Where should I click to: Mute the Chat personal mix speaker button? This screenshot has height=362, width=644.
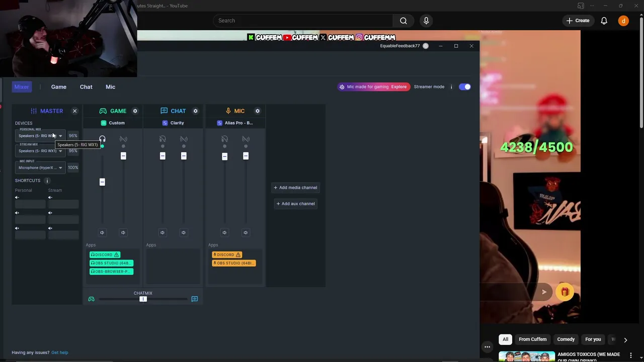(163, 232)
